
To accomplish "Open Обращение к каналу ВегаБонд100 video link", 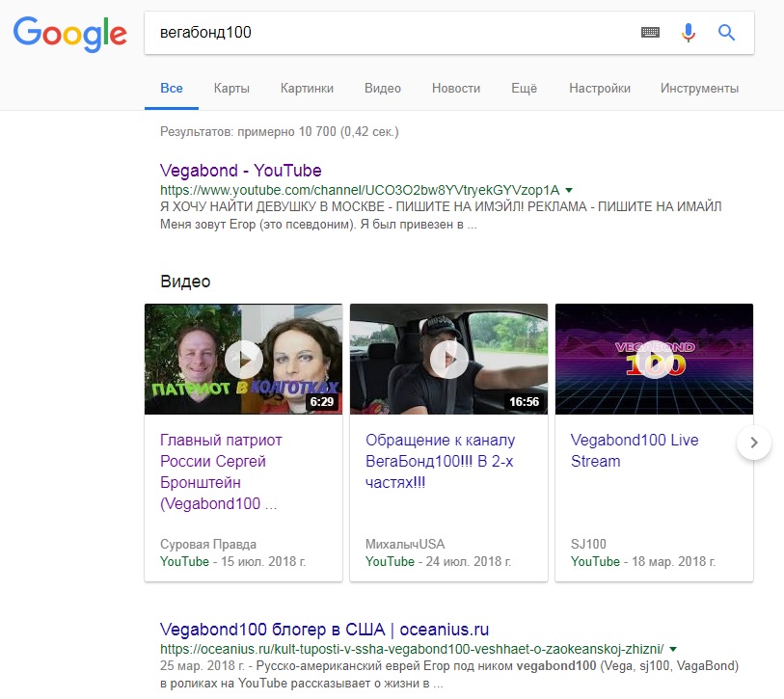I will pos(440,461).
